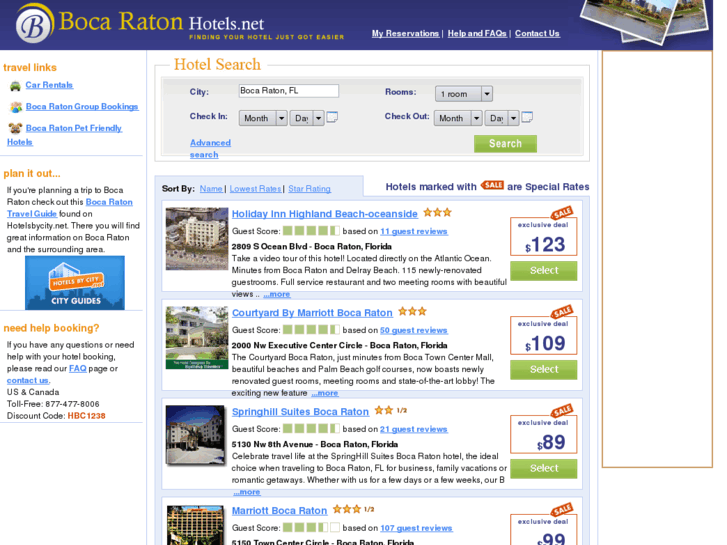Select the Holiday Inn Highland Beach hotel

pyautogui.click(x=544, y=270)
